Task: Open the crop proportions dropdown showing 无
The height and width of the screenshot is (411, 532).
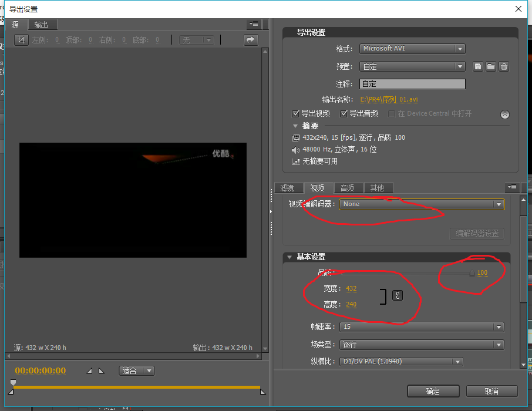Action: (x=197, y=40)
